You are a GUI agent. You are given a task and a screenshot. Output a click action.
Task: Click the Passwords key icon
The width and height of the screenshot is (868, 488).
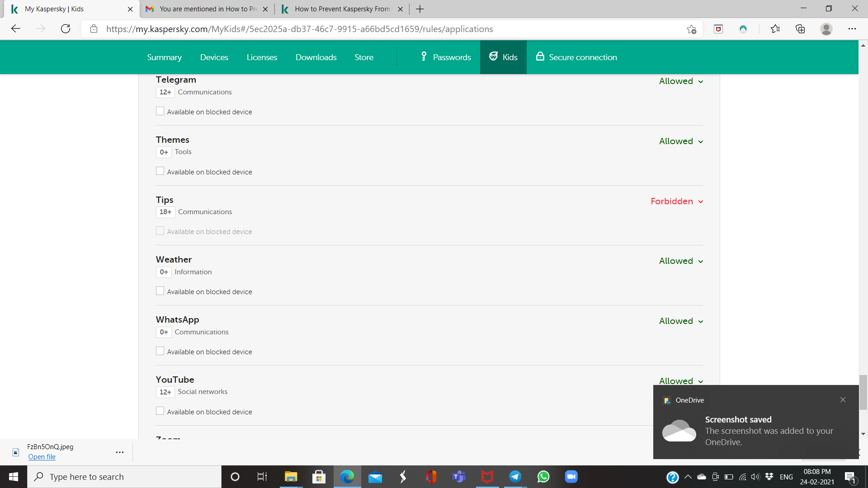click(x=424, y=56)
